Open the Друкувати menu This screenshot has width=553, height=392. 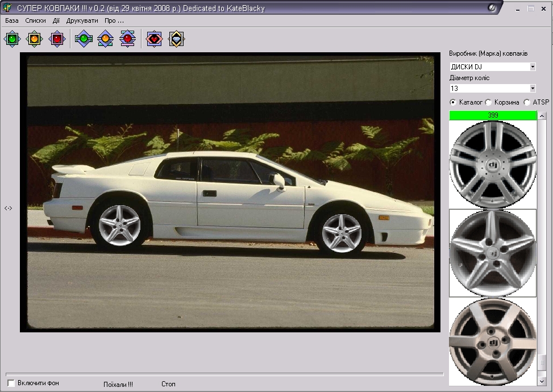pos(82,20)
